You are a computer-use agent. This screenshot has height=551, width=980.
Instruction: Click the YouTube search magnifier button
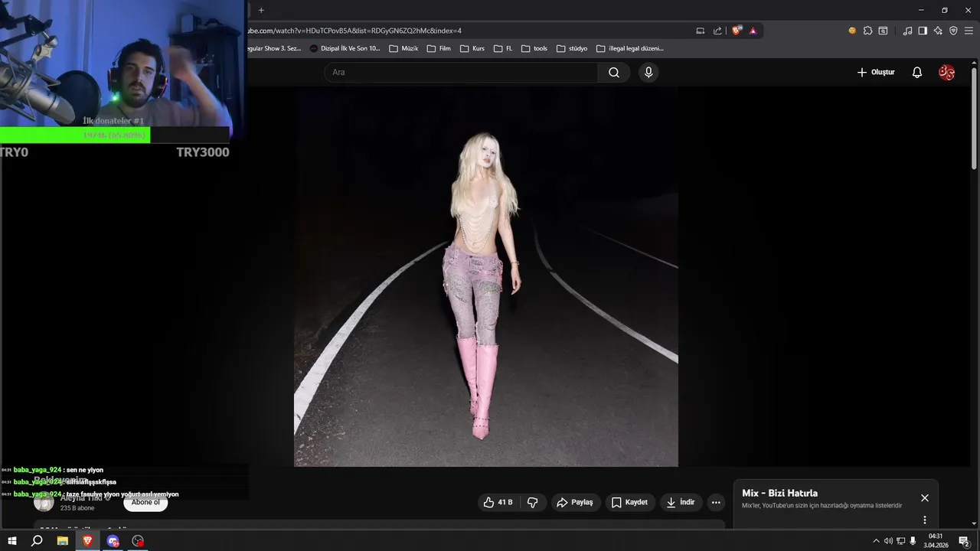(614, 73)
